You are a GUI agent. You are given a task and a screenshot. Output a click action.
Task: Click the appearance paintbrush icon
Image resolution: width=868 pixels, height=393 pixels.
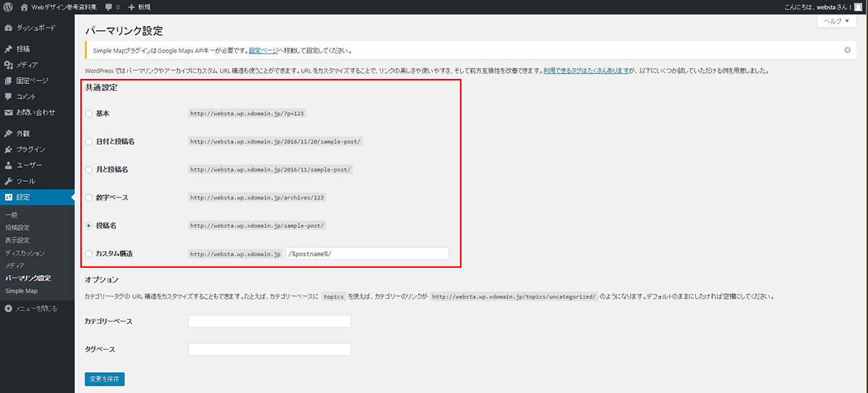point(8,133)
